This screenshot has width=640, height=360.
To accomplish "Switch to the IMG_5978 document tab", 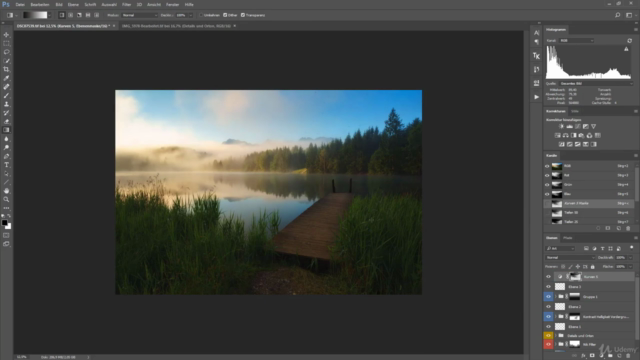I will click(176, 26).
